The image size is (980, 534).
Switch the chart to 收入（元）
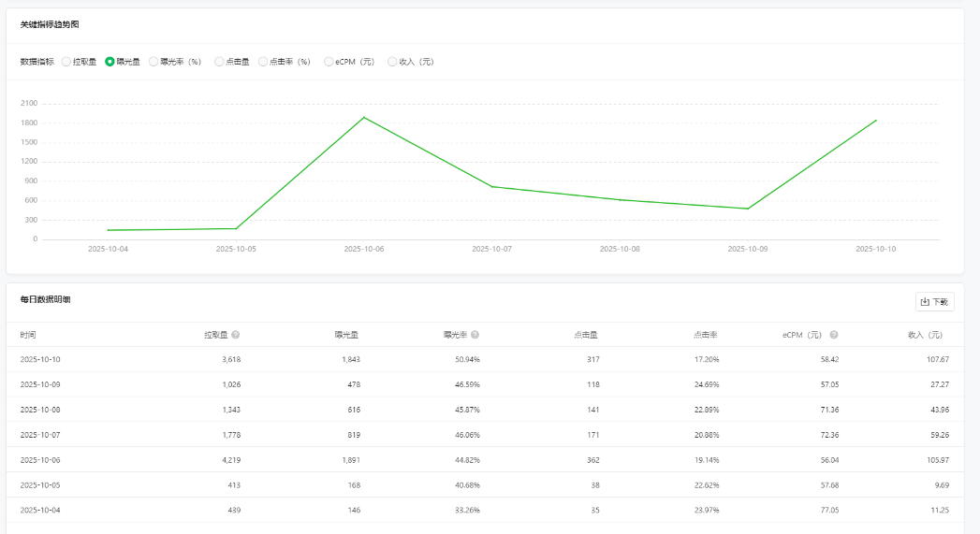(392, 62)
